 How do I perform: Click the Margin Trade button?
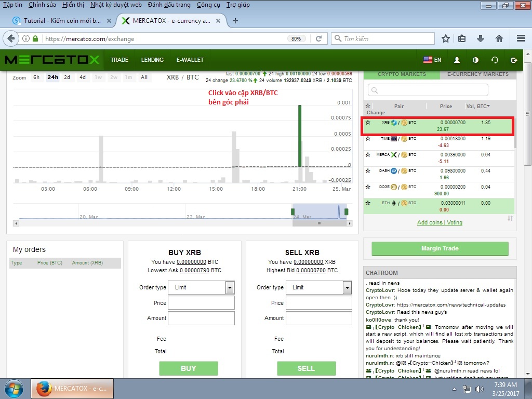tap(440, 249)
